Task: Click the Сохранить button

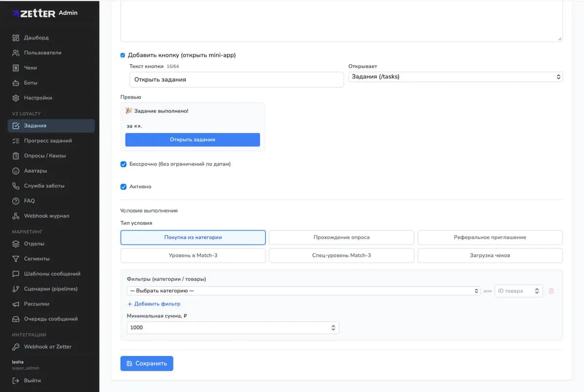Action: click(147, 363)
